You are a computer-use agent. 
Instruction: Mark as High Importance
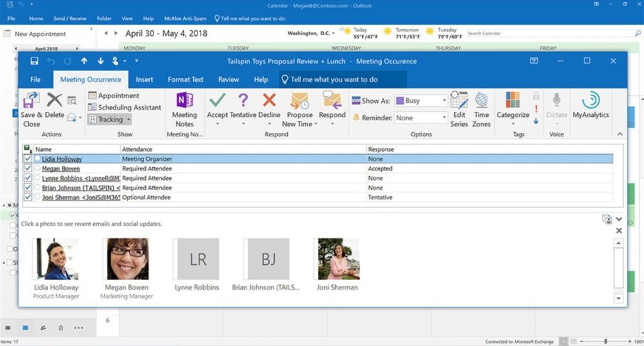[536, 109]
